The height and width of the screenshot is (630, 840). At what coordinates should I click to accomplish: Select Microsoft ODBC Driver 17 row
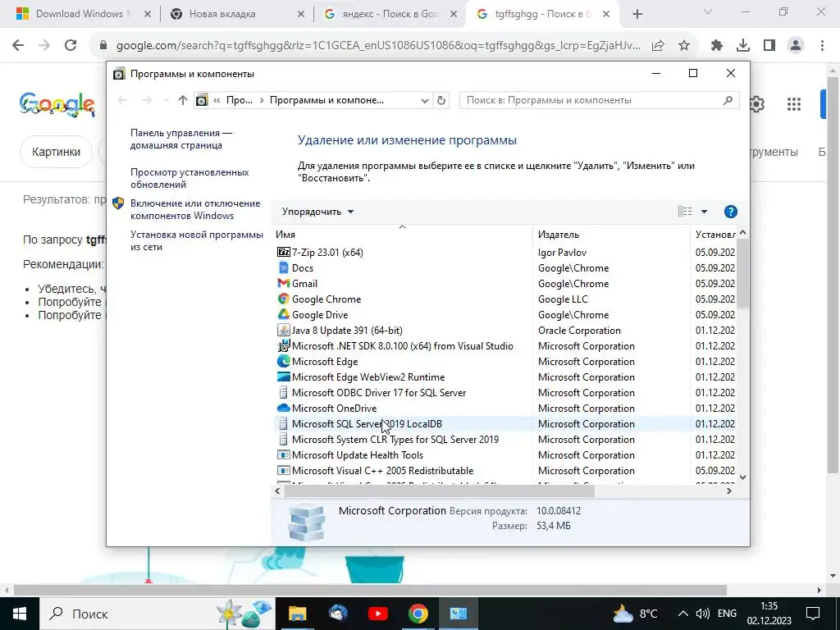(505, 393)
